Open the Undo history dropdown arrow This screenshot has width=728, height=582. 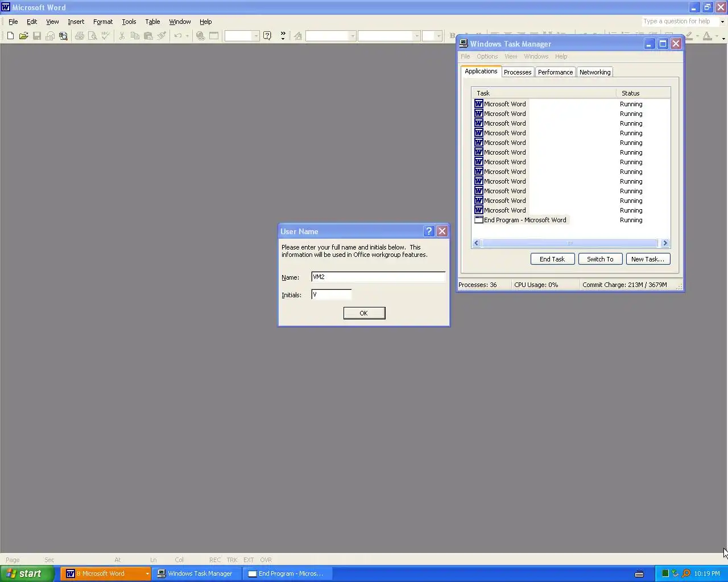187,36
